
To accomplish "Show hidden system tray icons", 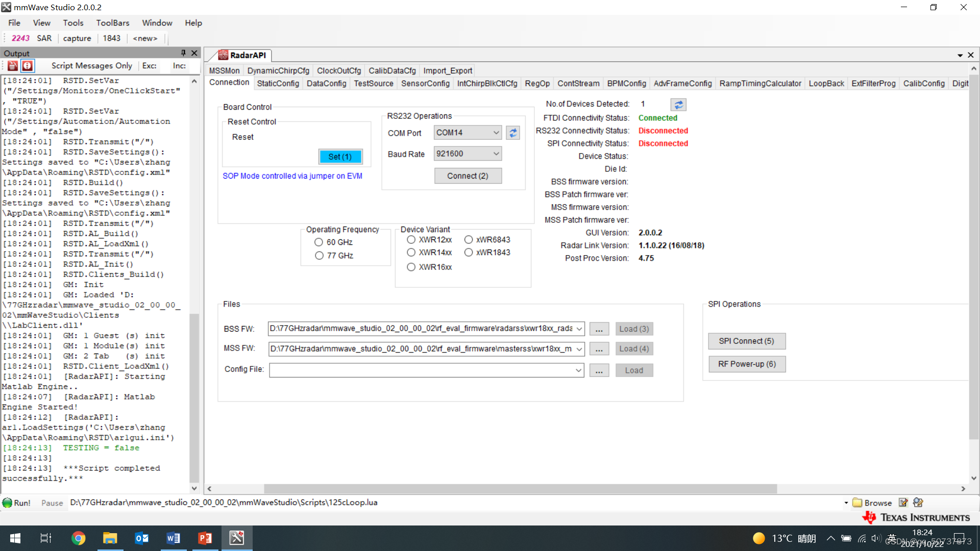I will click(x=831, y=538).
